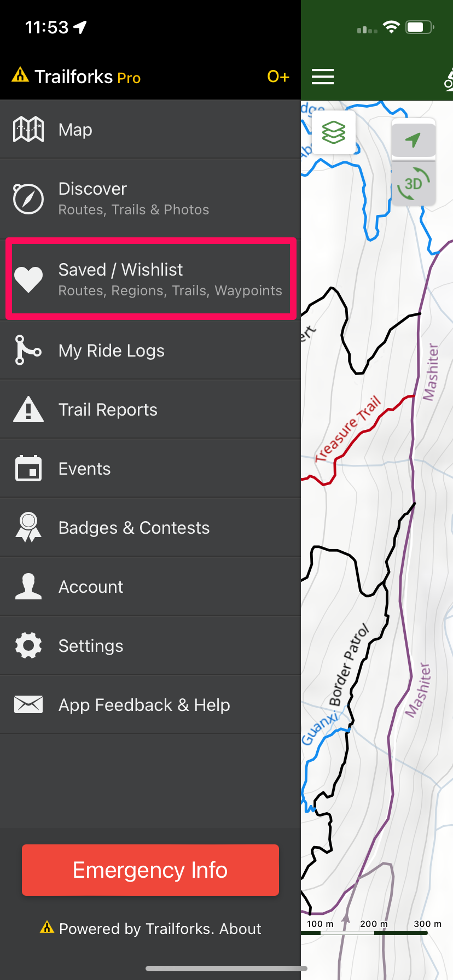
Task: Tap the App Feedback envelope icon
Action: (28, 704)
